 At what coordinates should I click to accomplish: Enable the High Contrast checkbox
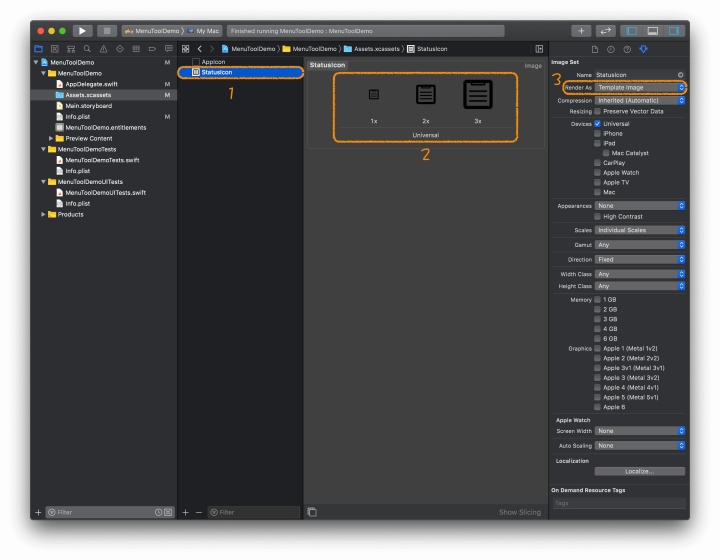(597, 216)
